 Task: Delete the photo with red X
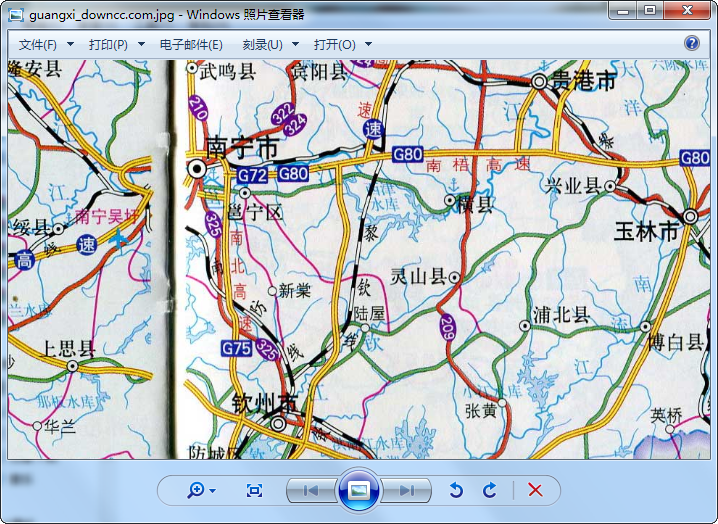[535, 490]
